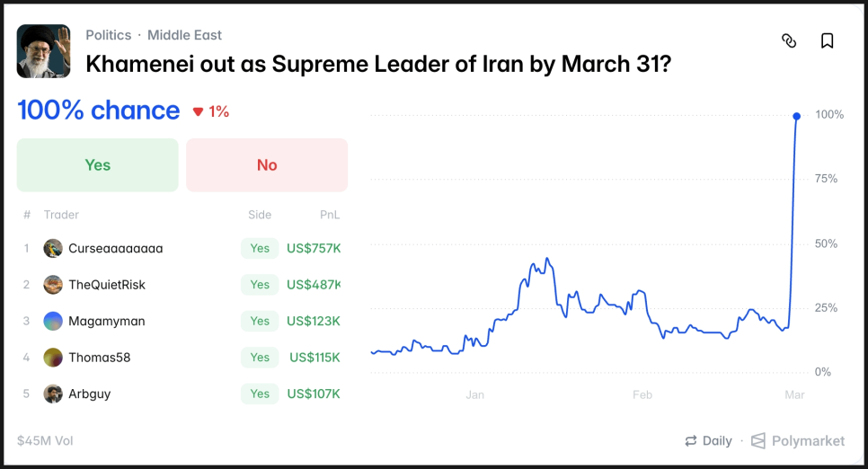Click Thomas58's avatar icon
868x469 pixels.
pyautogui.click(x=53, y=358)
